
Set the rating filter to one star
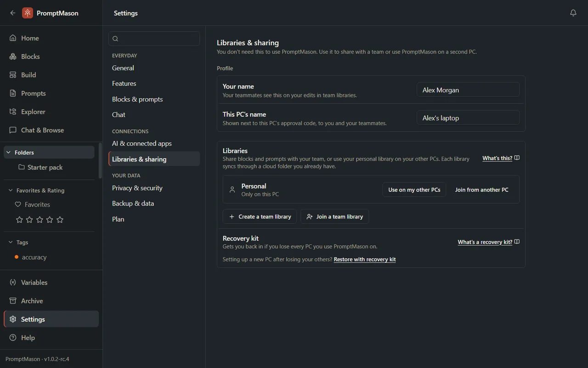(19, 220)
